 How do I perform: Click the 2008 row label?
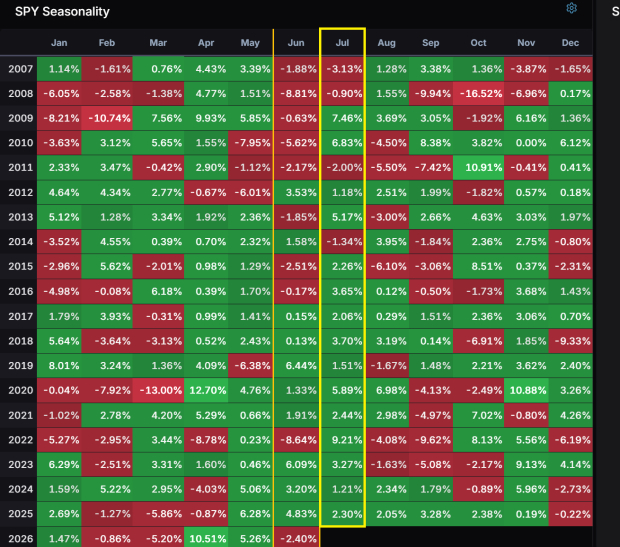[x=21, y=94]
